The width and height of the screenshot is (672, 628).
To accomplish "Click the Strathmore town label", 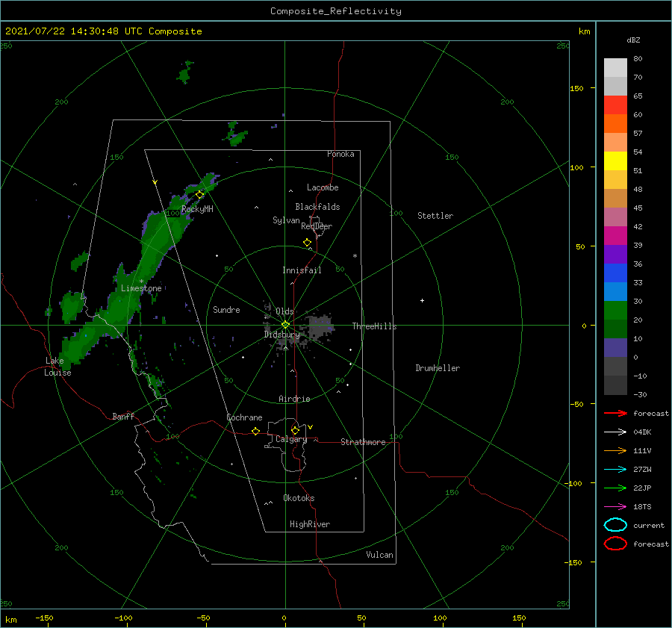I will [x=363, y=442].
